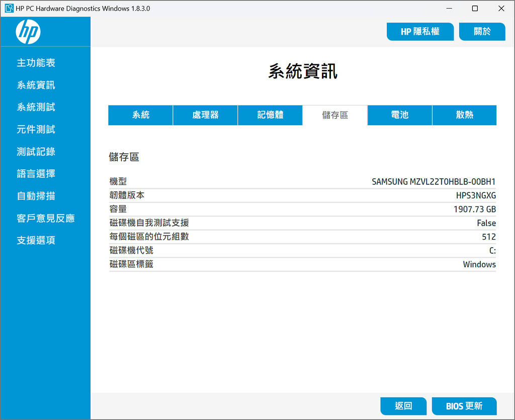Open 客戶意見反應 in sidebar
Screen dimensions: 515x420
(46, 218)
